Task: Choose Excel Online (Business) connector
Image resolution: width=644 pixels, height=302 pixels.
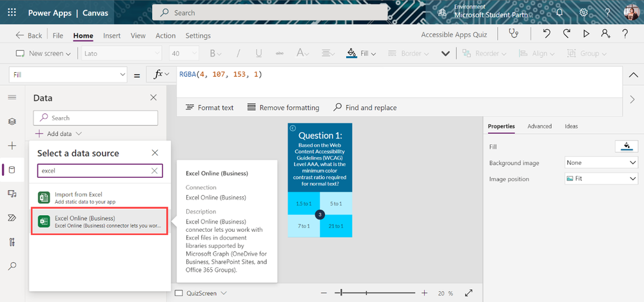Action: coord(100,222)
